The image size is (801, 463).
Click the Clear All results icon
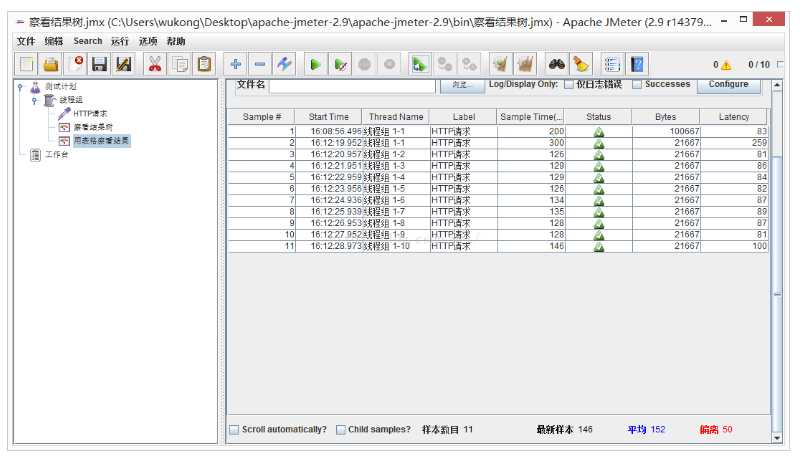[x=525, y=64]
